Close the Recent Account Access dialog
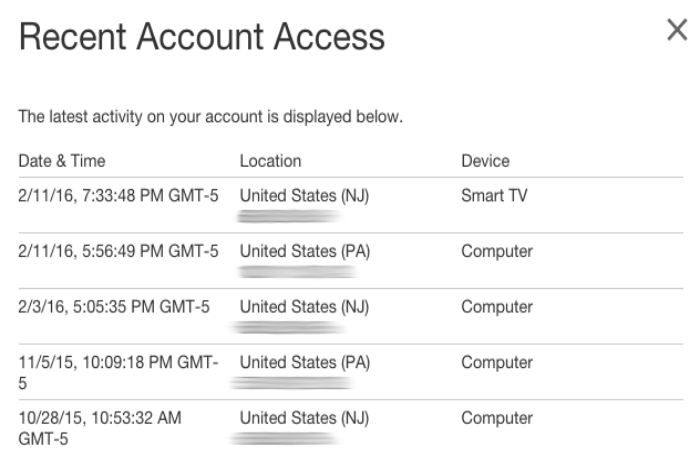 (677, 30)
